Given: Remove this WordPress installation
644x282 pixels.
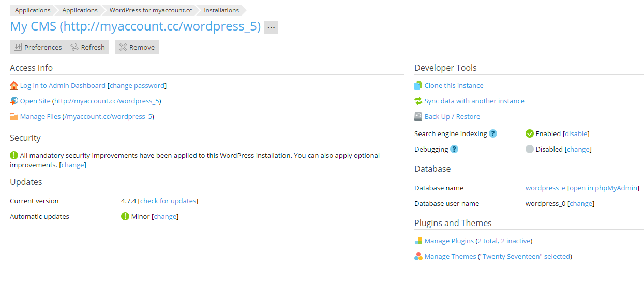Looking at the screenshot, I should click(x=137, y=47).
